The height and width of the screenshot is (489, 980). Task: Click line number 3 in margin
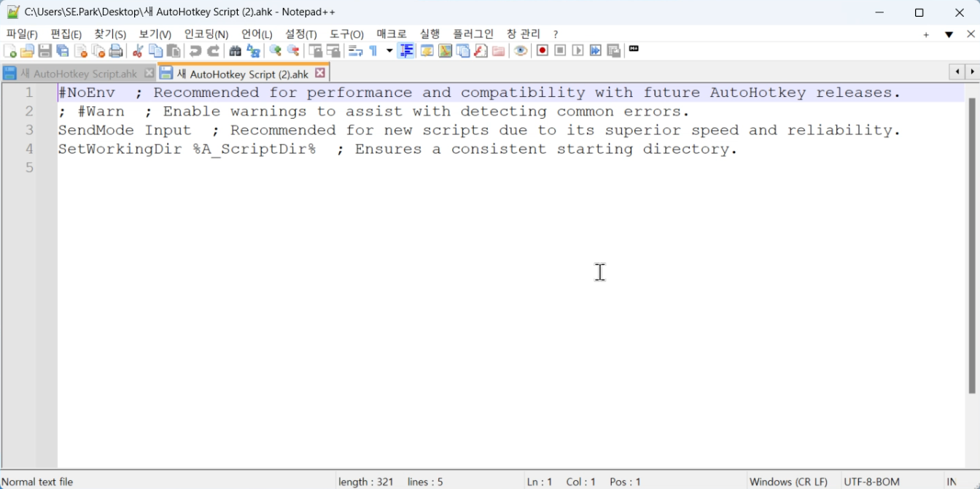click(x=29, y=130)
